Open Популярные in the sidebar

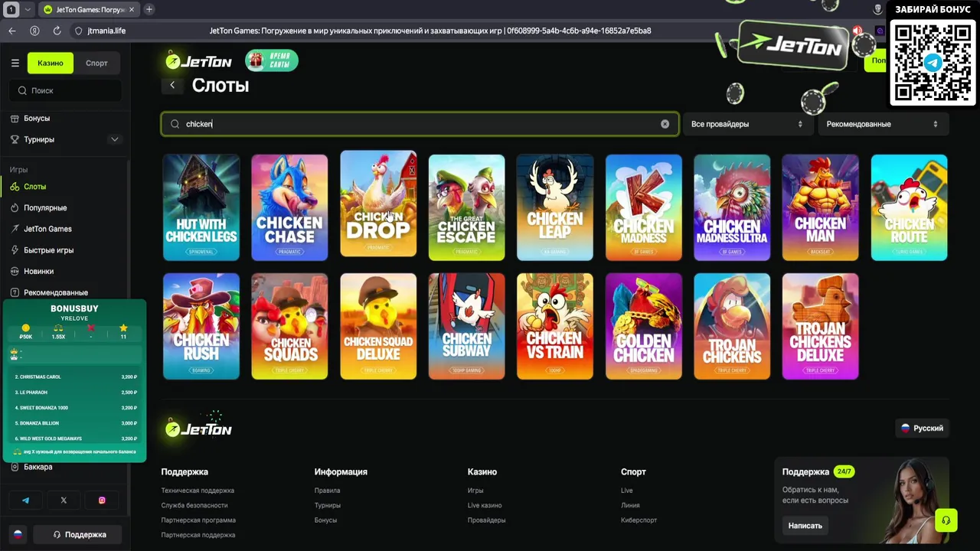pos(45,208)
